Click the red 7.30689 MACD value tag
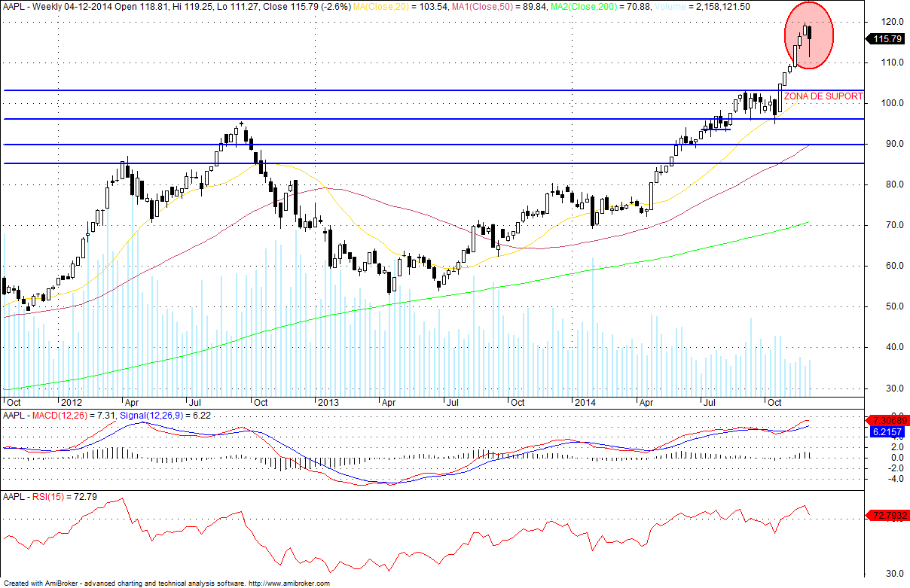This screenshot has width=910, height=588. pyautogui.click(x=887, y=420)
